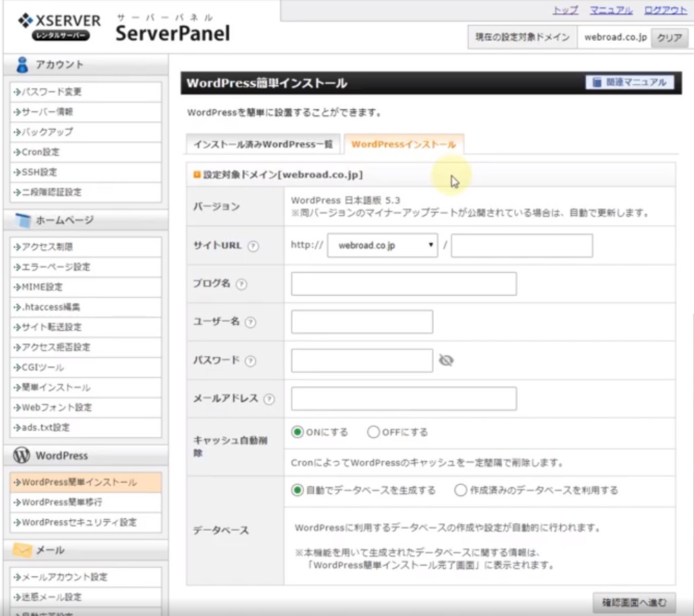Open サーバー情報 in sidebar
Viewport: 694px width, 616px height.
point(86,112)
